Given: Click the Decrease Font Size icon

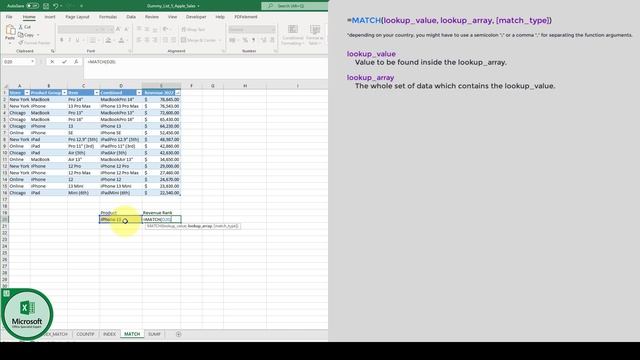Looking at the screenshot, I should click(x=126, y=29).
